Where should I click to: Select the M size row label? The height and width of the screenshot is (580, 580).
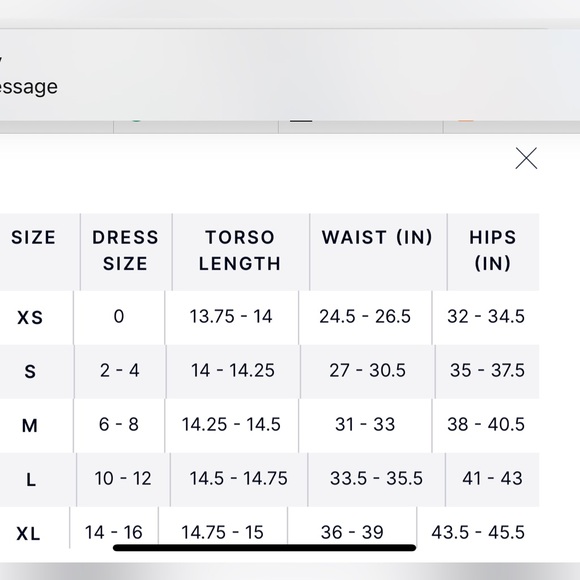(x=30, y=425)
